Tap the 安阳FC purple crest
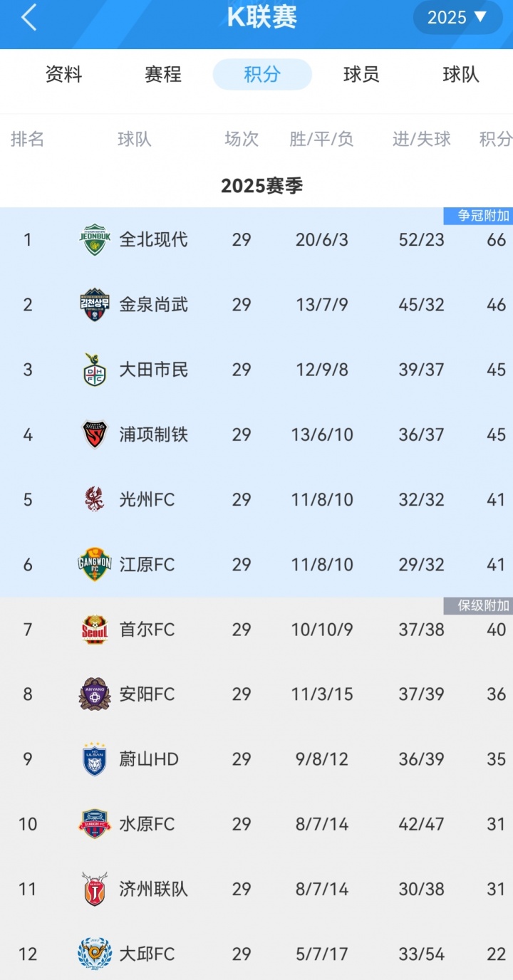The image size is (513, 980). coord(94,694)
